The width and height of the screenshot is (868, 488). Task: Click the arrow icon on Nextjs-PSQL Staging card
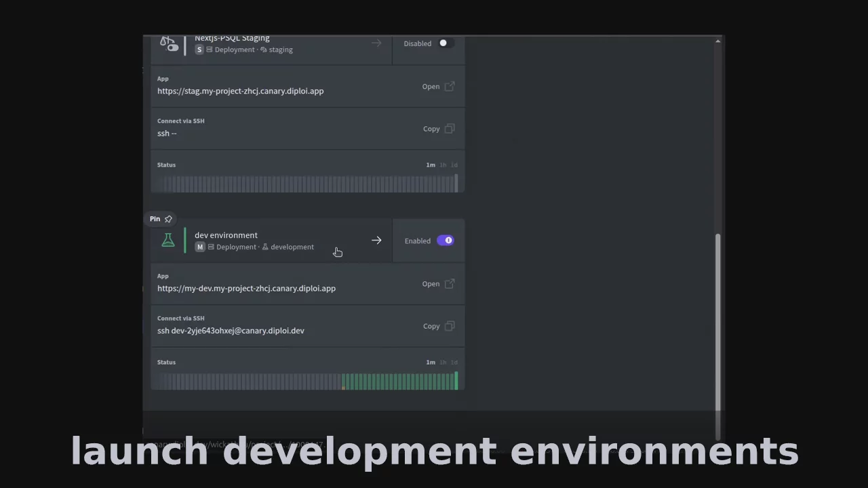pyautogui.click(x=376, y=43)
